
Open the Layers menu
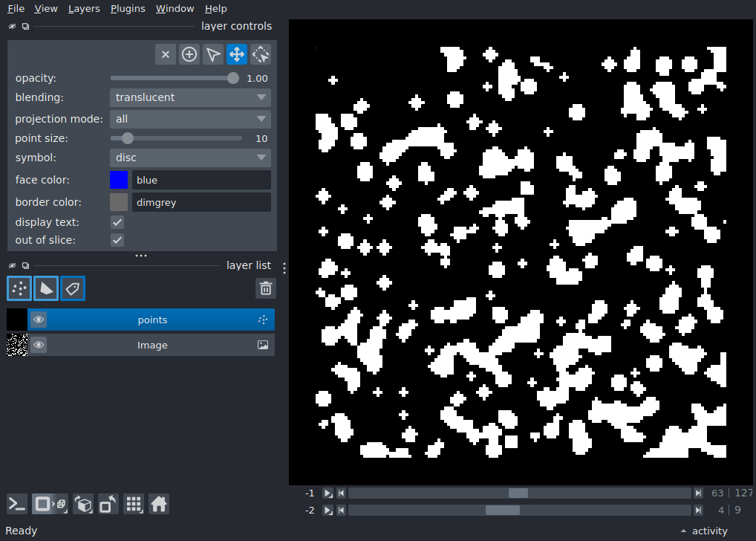pos(84,9)
